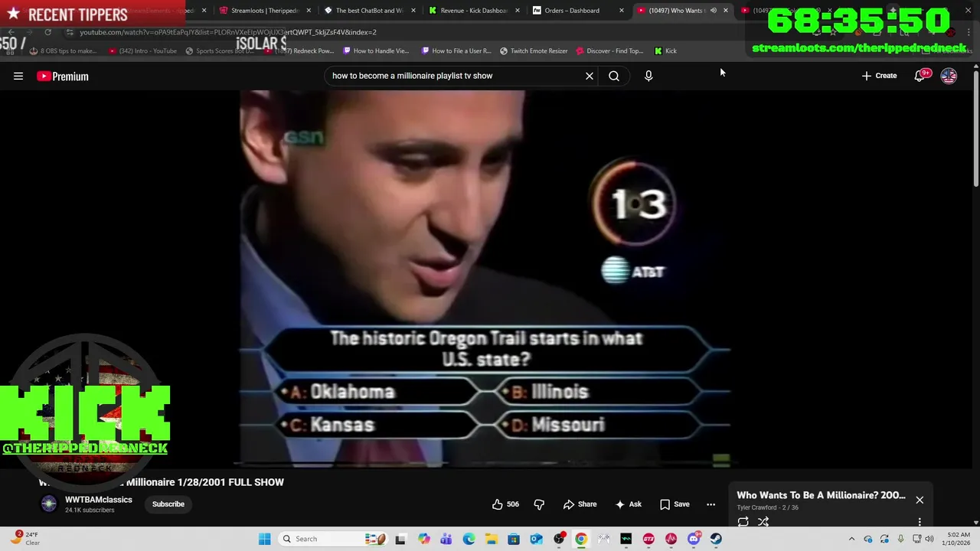980x551 pixels.
Task: Clear the YouTube search text
Action: click(590, 76)
